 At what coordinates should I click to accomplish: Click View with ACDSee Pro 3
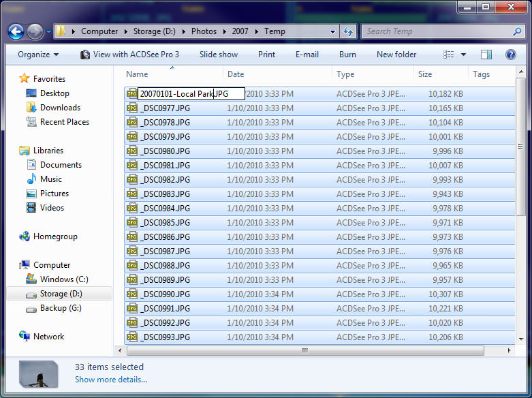129,55
